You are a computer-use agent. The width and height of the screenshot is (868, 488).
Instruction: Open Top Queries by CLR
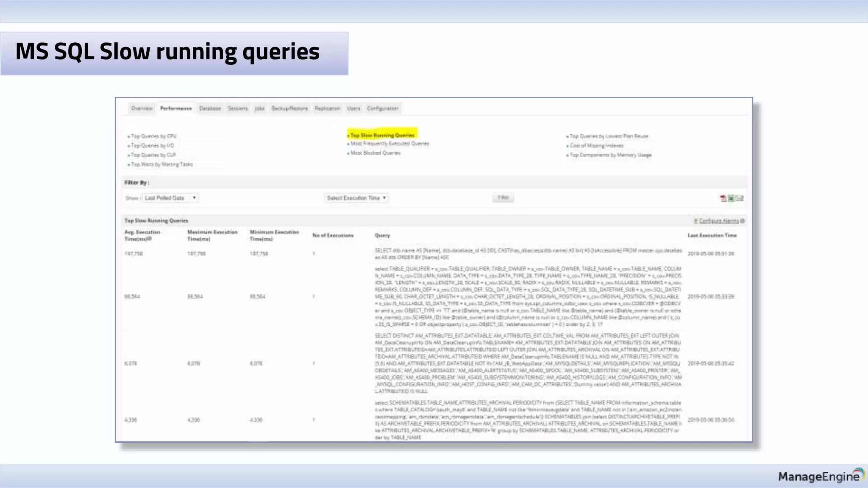tap(153, 155)
